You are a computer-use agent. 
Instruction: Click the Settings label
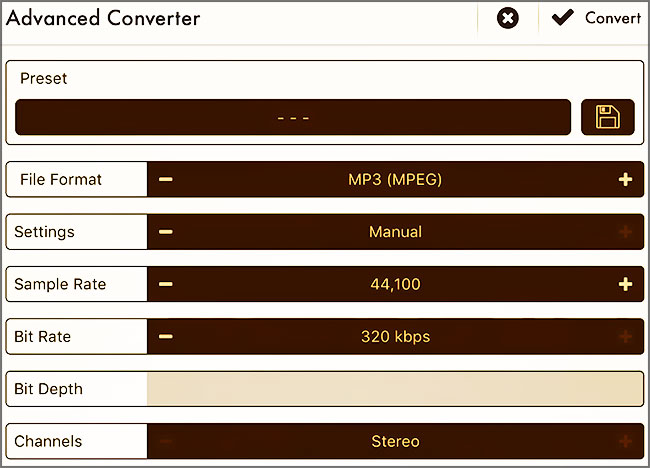pos(44,232)
